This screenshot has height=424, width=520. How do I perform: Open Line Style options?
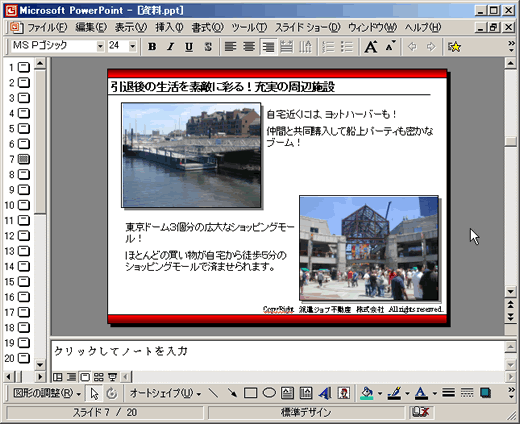coord(449,393)
